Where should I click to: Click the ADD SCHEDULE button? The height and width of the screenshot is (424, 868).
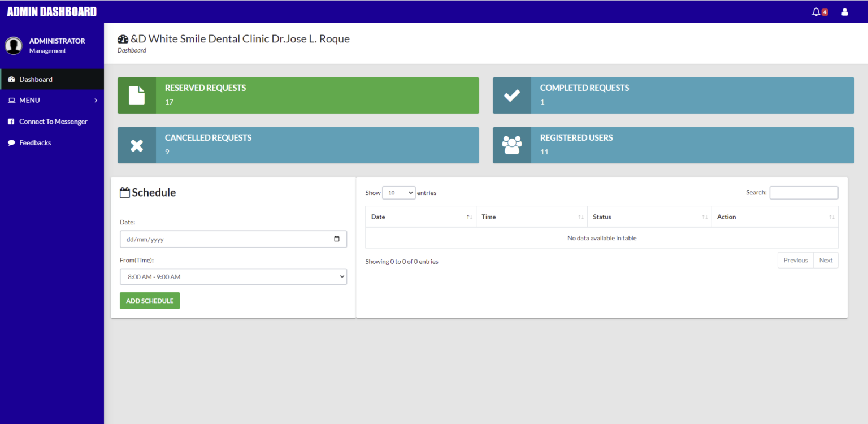pos(149,300)
